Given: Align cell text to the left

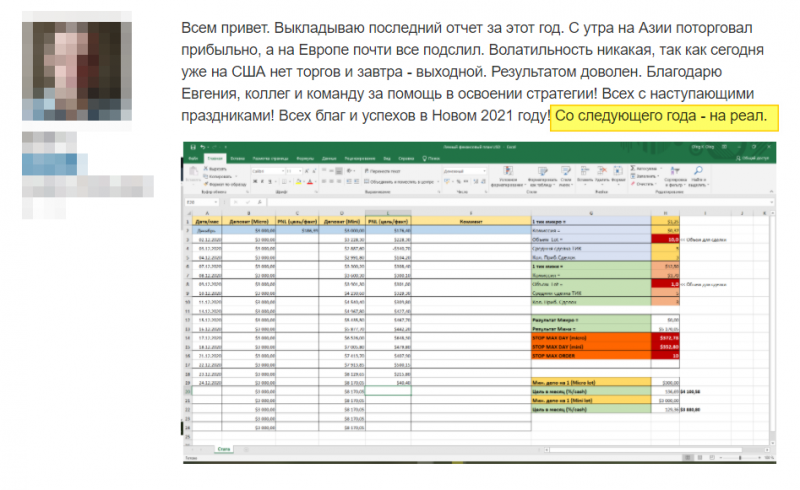Looking at the screenshot, I should pos(324,182).
